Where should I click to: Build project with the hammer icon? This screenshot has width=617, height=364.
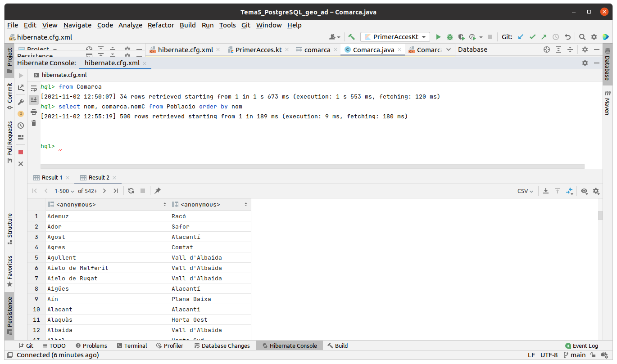coord(352,37)
